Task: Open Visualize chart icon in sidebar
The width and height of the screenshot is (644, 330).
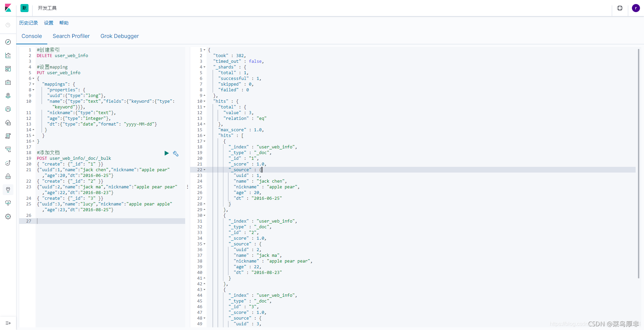Action: (x=8, y=55)
